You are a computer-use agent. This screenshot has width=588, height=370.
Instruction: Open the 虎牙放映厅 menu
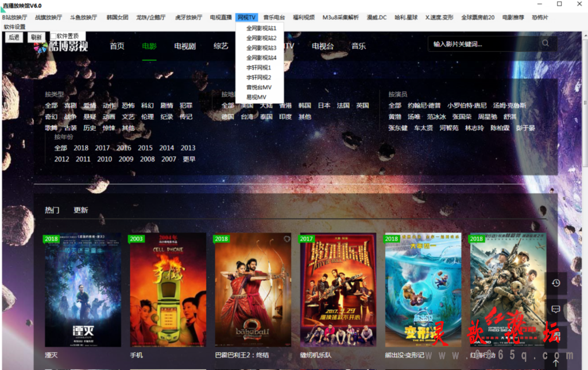(188, 17)
